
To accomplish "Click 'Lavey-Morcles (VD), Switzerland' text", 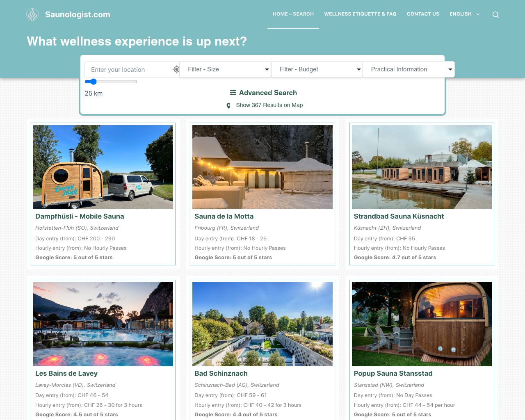I will pos(75,385).
